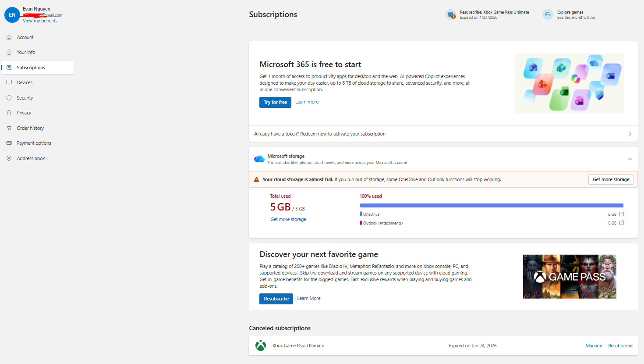Viewport: 644px width, 364px height.
Task: Click the Get more storage button
Action: tap(611, 179)
